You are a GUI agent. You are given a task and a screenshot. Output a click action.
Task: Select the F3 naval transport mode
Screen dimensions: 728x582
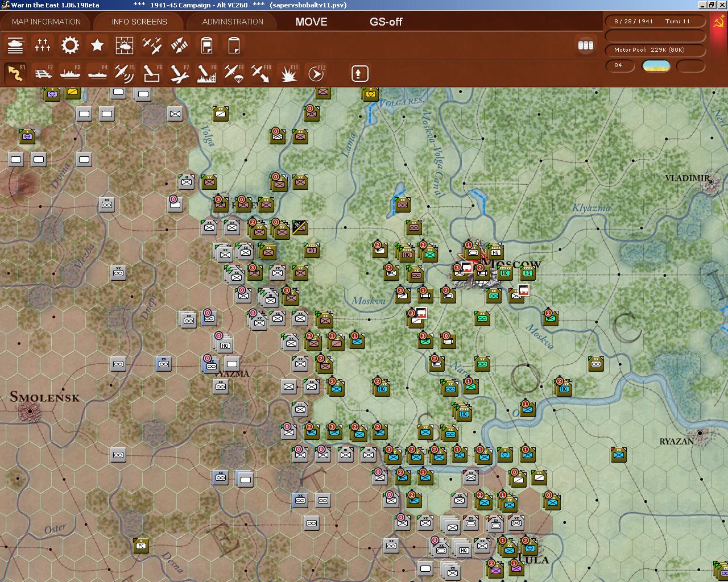click(70, 73)
